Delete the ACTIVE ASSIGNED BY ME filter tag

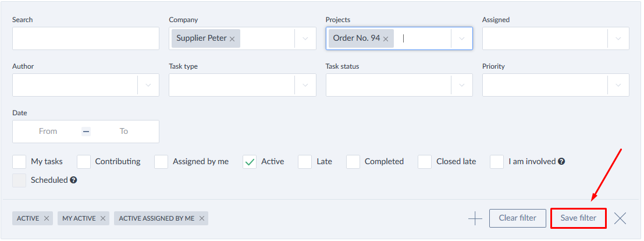202,218
